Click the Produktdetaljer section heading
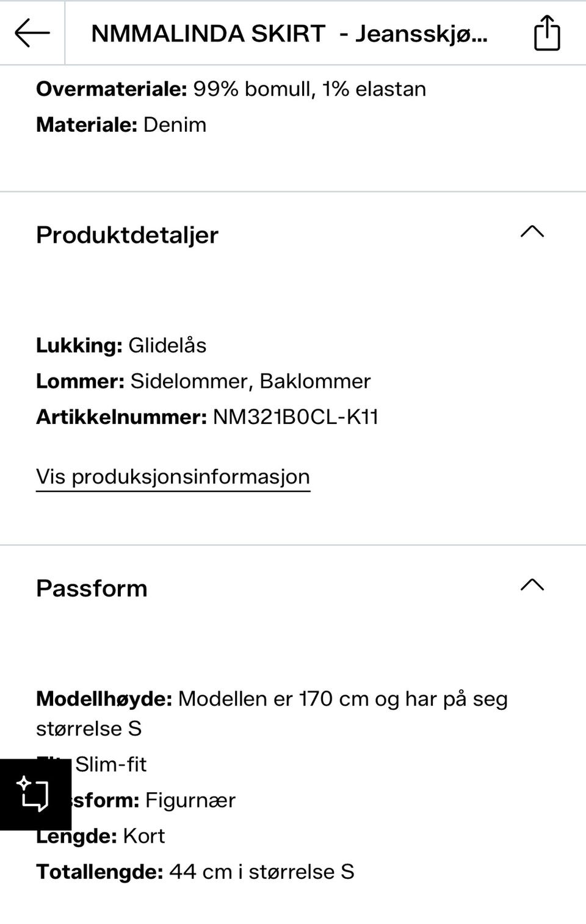This screenshot has width=586, height=924. click(127, 235)
